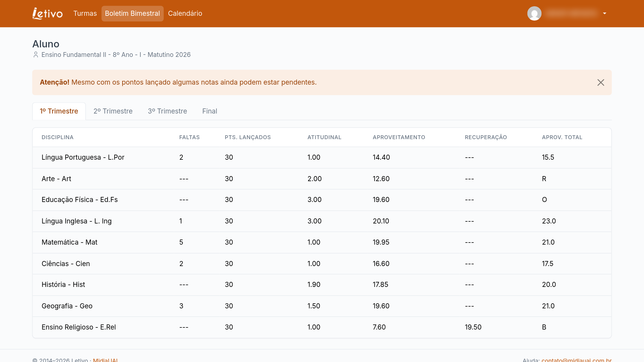This screenshot has width=644, height=362.
Task: Select the História - Hist row
Action: [x=322, y=285]
